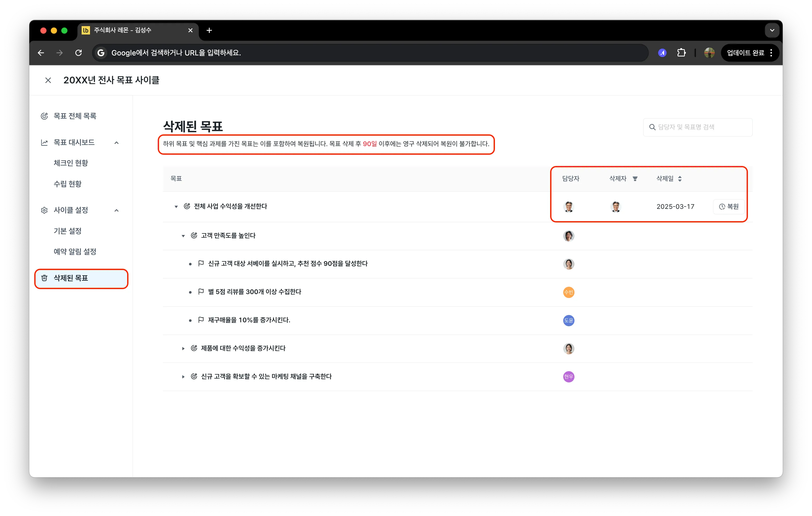812x516 pixels.
Task: Click flag icon beside 재구매율을 10%를 증가시킨다
Action: pos(201,320)
